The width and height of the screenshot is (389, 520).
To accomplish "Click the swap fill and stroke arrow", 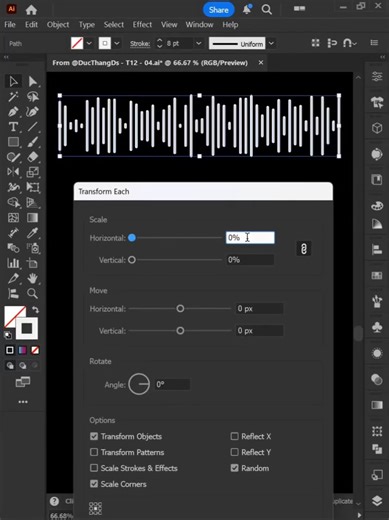I will coord(35,310).
